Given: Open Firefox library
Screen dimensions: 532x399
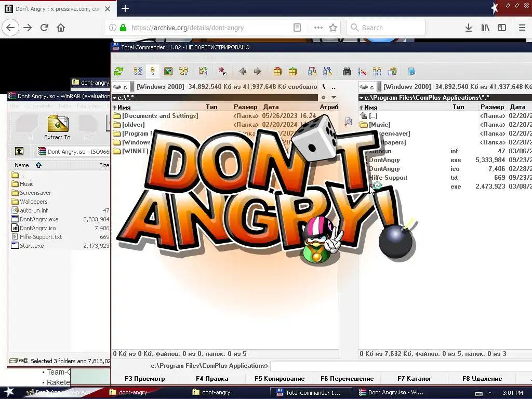Looking at the screenshot, I should tap(485, 28).
